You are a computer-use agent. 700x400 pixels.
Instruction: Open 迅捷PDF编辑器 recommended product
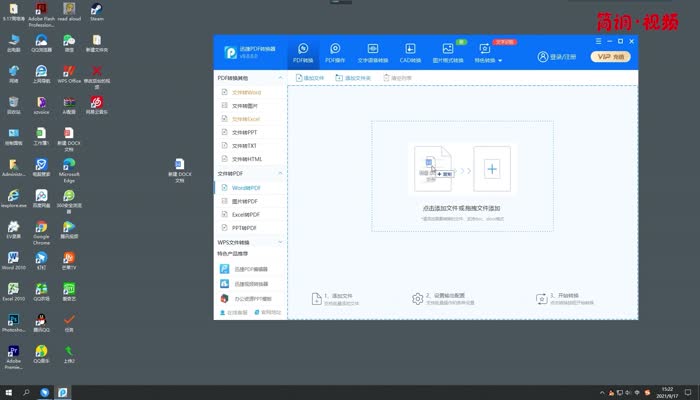coord(251,269)
